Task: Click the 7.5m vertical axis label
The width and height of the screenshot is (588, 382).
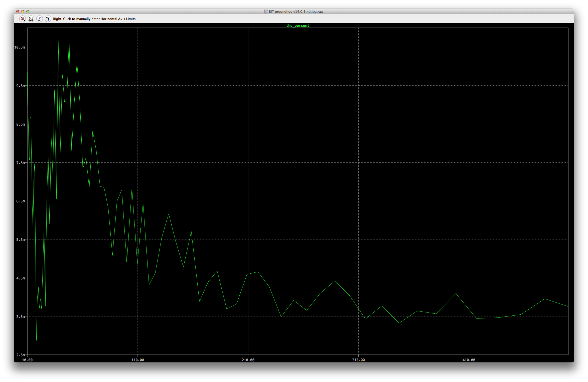Action: pos(21,163)
